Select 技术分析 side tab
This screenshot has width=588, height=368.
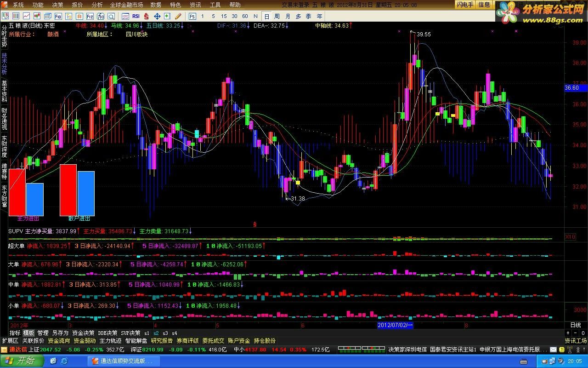tap(4, 64)
